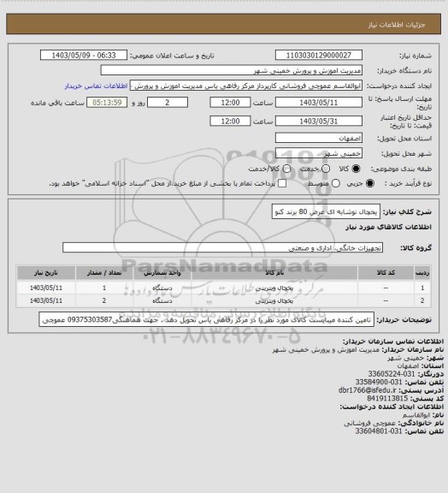Image resolution: width=448 pixels, height=493 pixels.
Task: Click the کد کالا column header
Action: pos(386,272)
